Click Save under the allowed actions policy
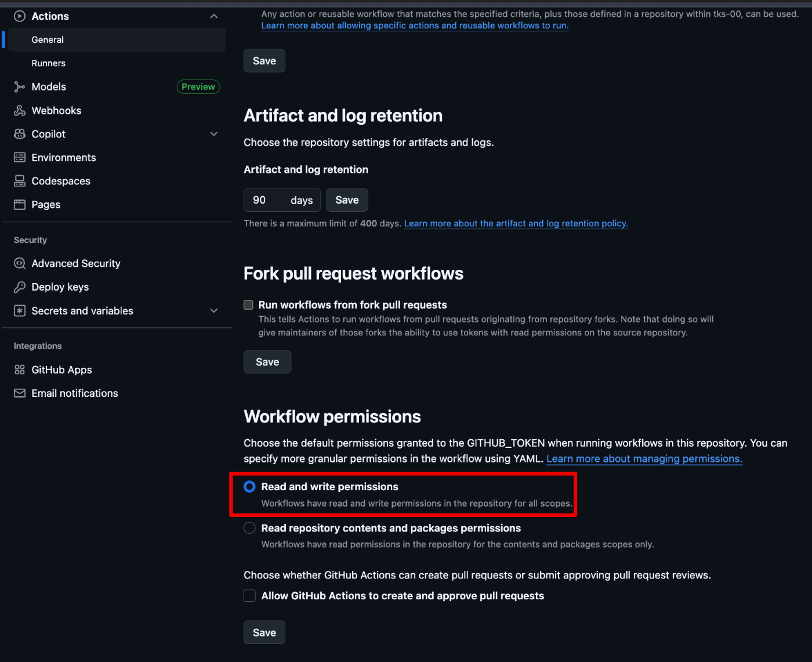 (x=264, y=61)
